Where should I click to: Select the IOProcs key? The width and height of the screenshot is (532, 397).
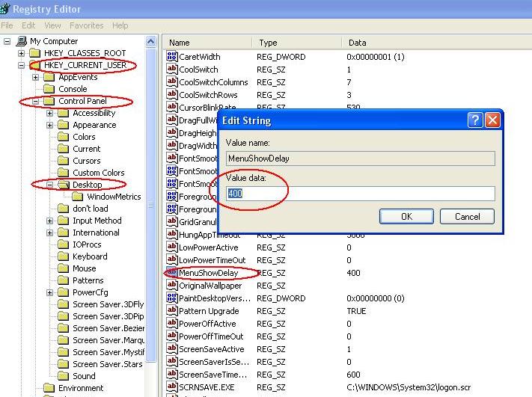click(87, 244)
